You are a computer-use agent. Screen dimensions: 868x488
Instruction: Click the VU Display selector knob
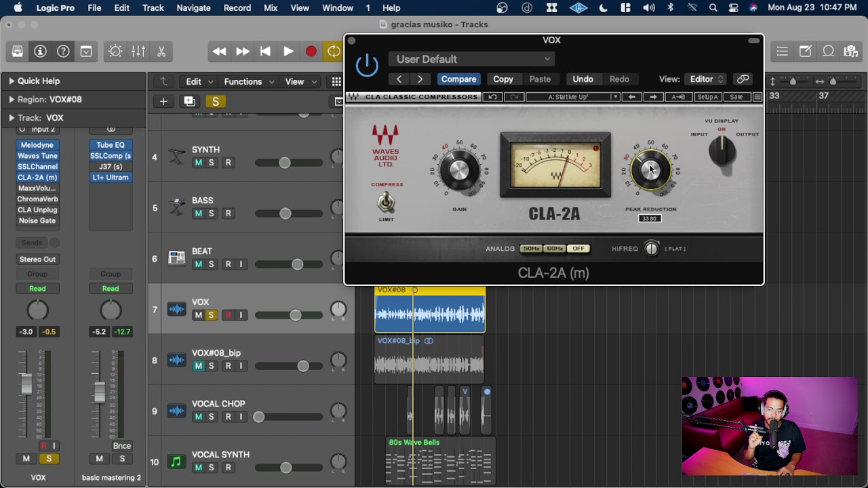click(722, 151)
